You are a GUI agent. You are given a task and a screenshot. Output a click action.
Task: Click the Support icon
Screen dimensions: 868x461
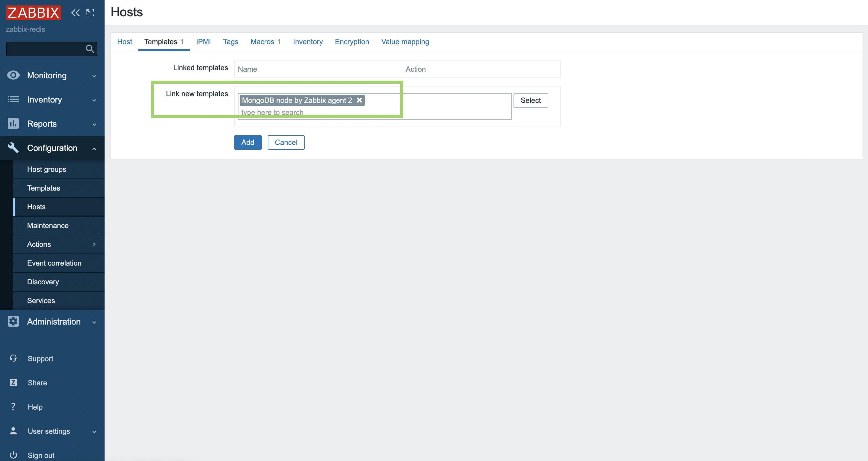pyautogui.click(x=13, y=358)
